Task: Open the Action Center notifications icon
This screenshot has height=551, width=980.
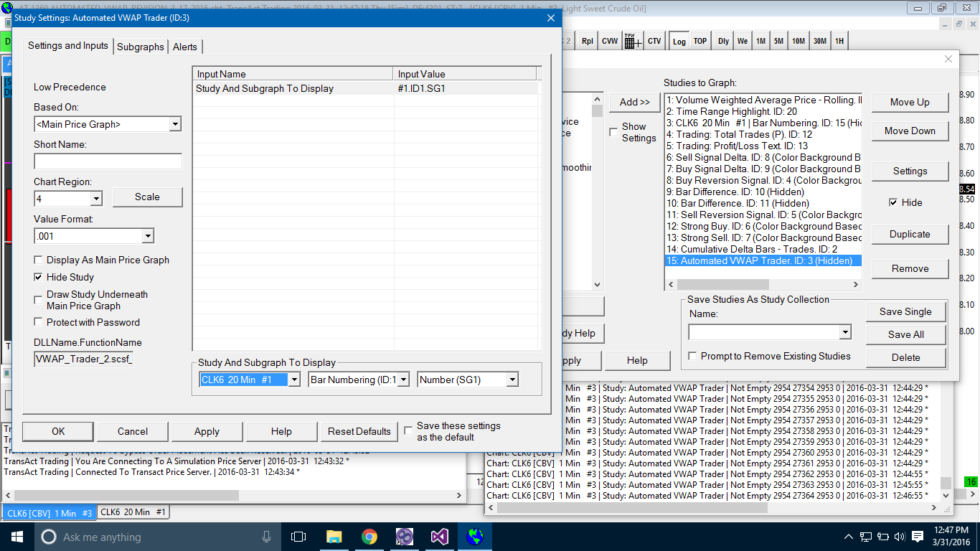Action: point(918,537)
